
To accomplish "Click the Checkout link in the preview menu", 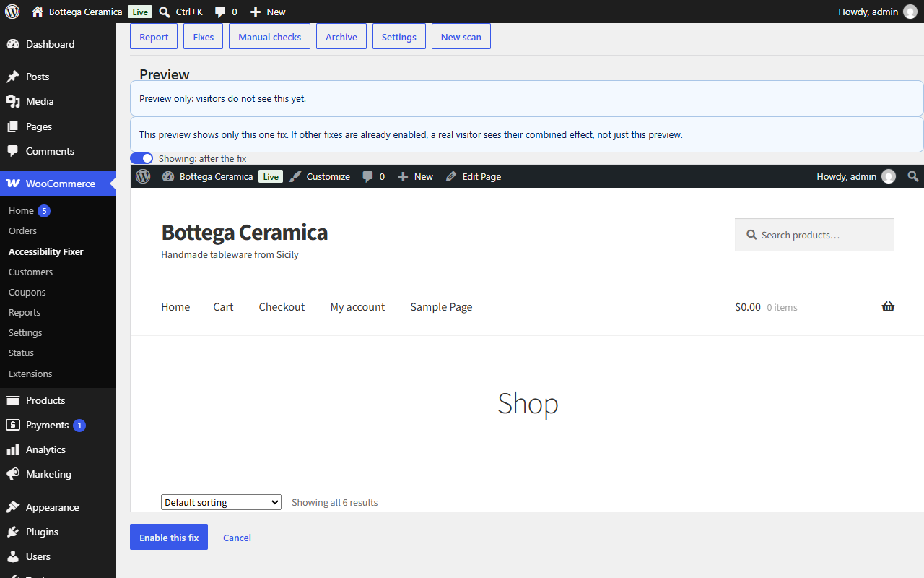I will click(x=282, y=307).
